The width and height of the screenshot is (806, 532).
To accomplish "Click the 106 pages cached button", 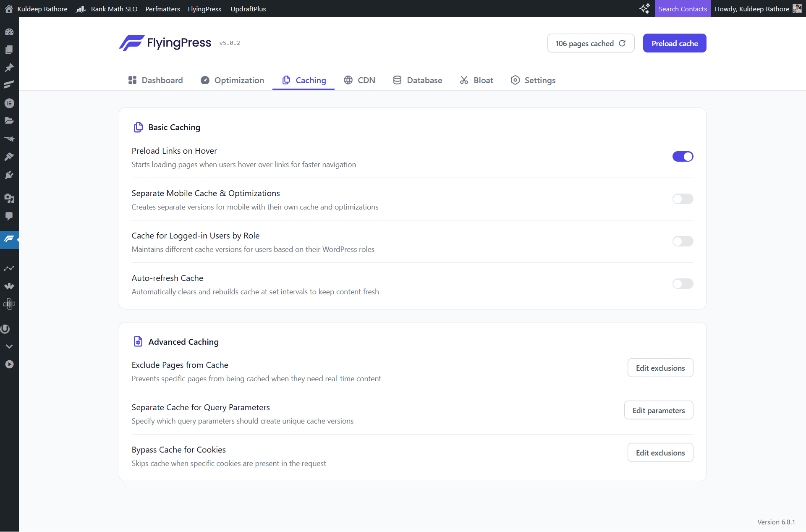I will pos(591,43).
